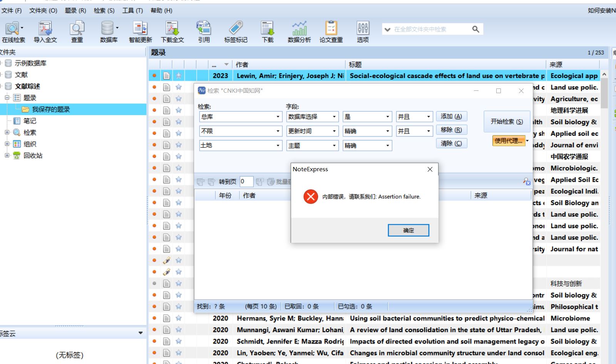616x364 pixels.
Task: Open the 选项 options settings
Action: 363,32
